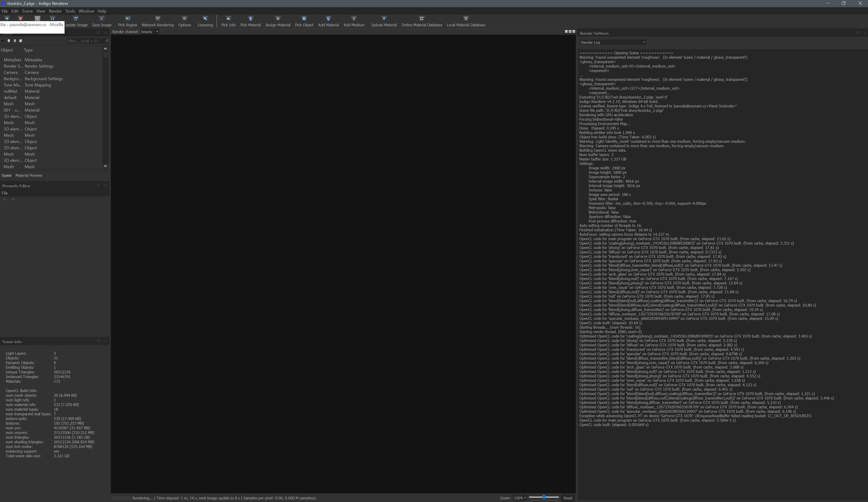Click the red X close-scene icon
Viewport: 868px width, 502px height.
tap(20, 18)
